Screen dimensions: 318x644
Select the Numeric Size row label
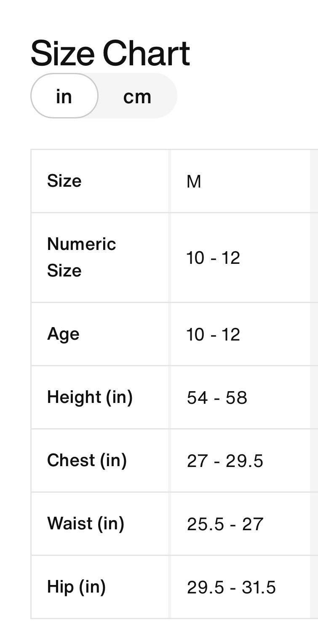click(82, 257)
